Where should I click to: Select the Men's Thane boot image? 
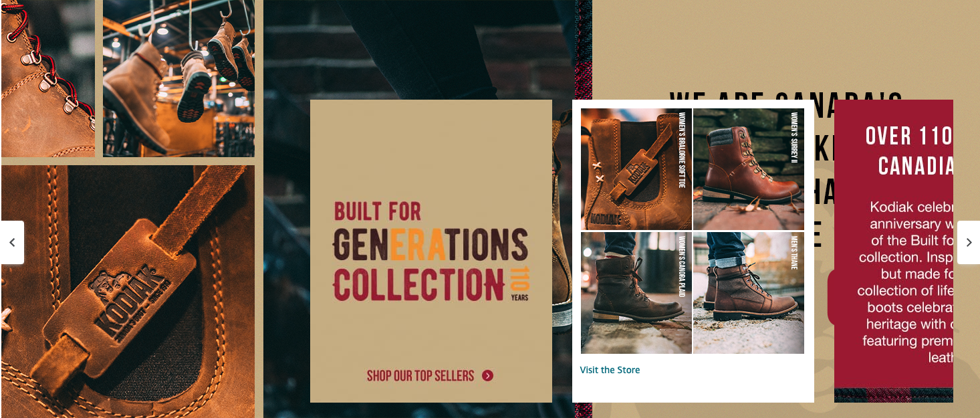coord(749,293)
